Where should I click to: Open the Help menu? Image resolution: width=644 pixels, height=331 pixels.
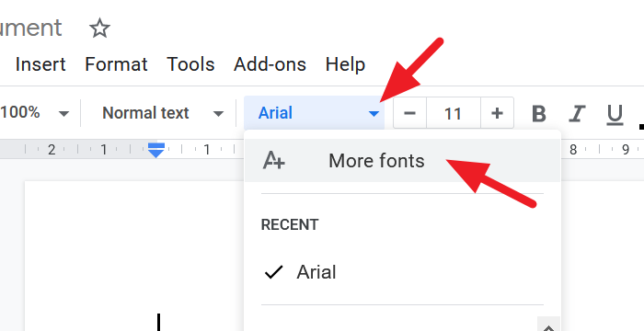point(345,64)
